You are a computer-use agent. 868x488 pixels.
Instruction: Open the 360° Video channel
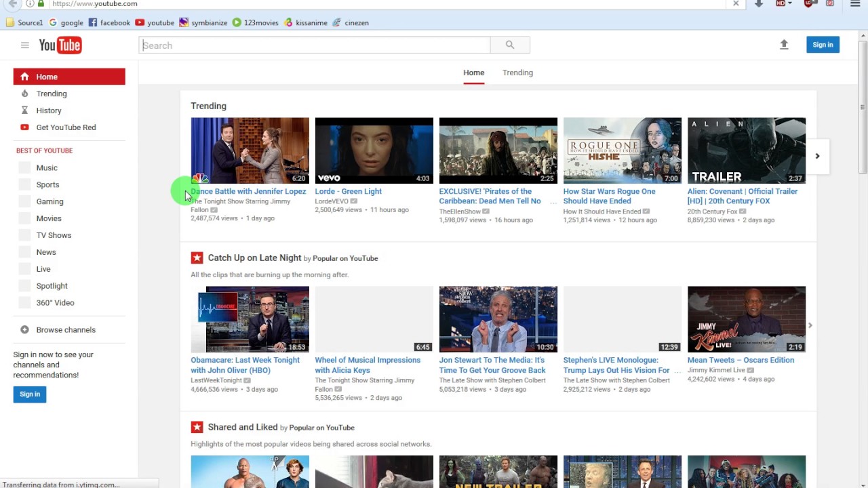tap(55, 303)
